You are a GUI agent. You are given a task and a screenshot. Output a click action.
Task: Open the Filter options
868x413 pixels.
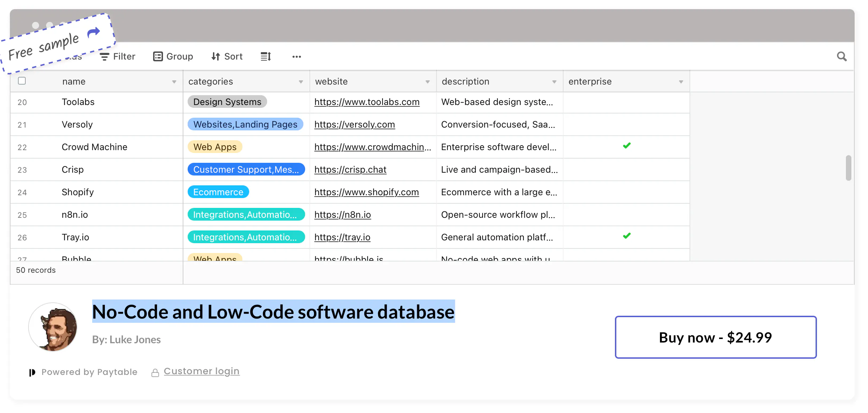pos(117,56)
